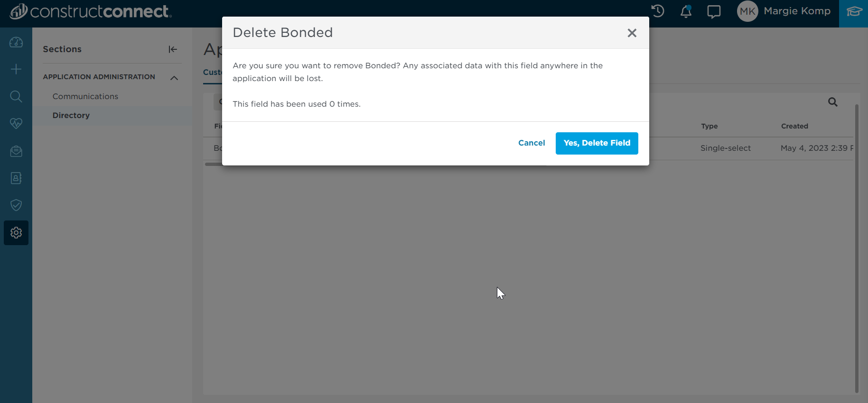The image size is (868, 403).
Task: Open the contact book directory icon
Action: (16, 178)
